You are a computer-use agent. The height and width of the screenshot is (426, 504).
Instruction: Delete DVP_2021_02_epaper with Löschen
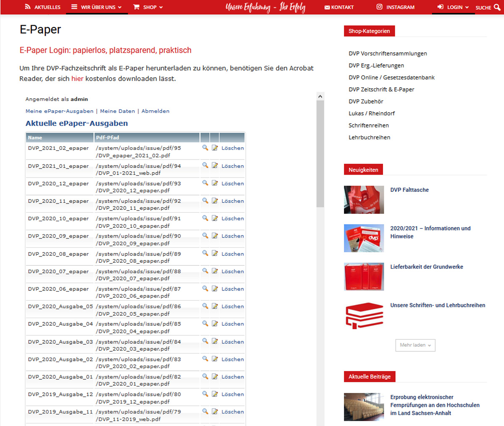pos(233,148)
